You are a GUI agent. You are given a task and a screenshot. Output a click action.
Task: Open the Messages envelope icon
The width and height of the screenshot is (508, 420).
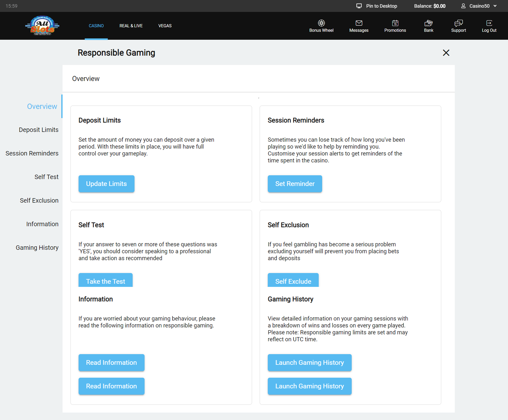[359, 23]
